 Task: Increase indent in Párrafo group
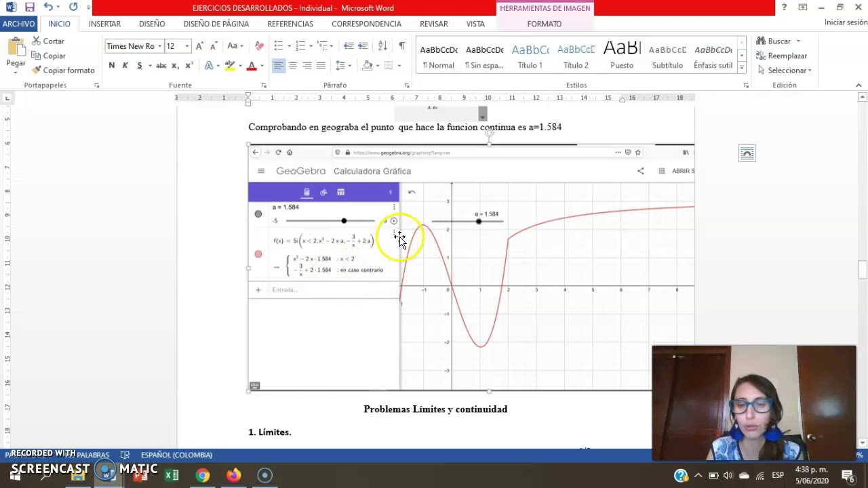(363, 46)
